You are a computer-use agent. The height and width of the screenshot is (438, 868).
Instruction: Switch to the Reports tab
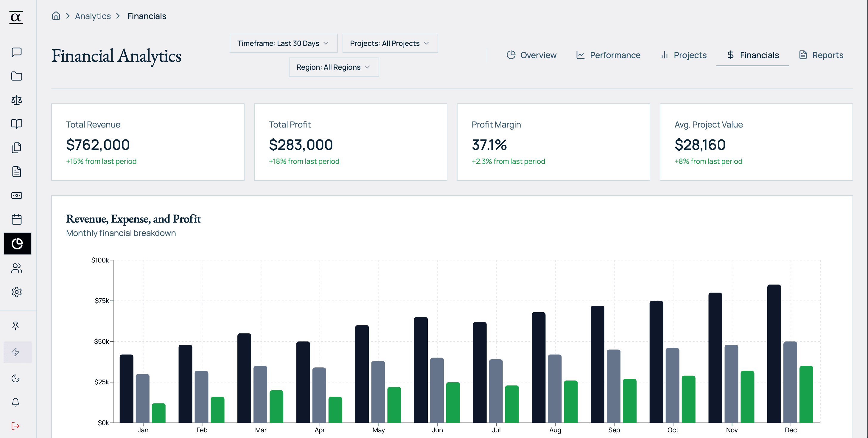[821, 55]
